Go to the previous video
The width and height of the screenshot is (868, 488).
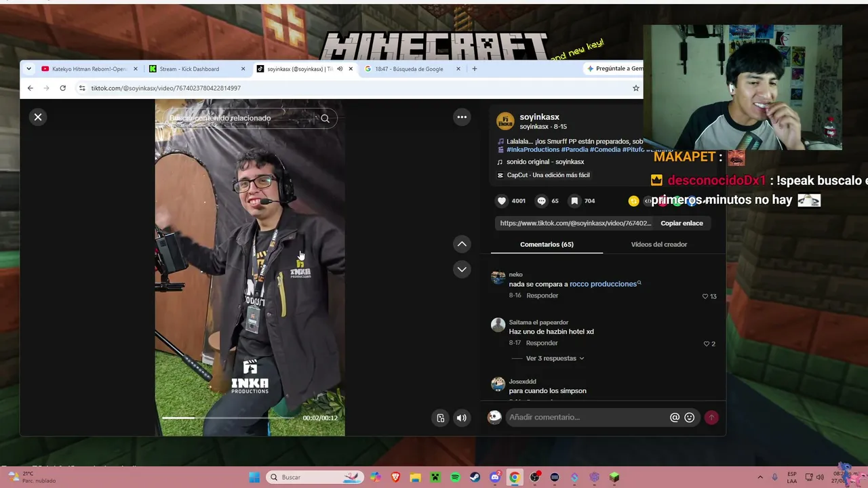[462, 244]
